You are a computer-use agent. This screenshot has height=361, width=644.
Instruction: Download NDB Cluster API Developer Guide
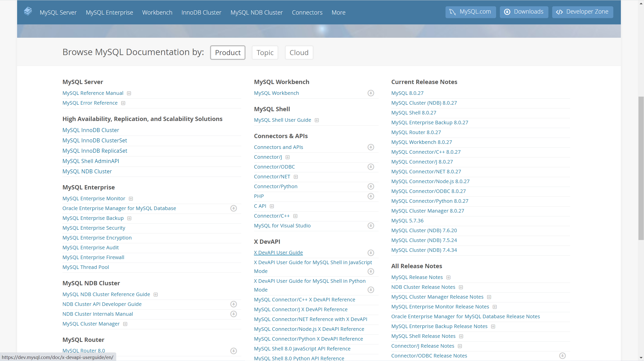(234, 304)
